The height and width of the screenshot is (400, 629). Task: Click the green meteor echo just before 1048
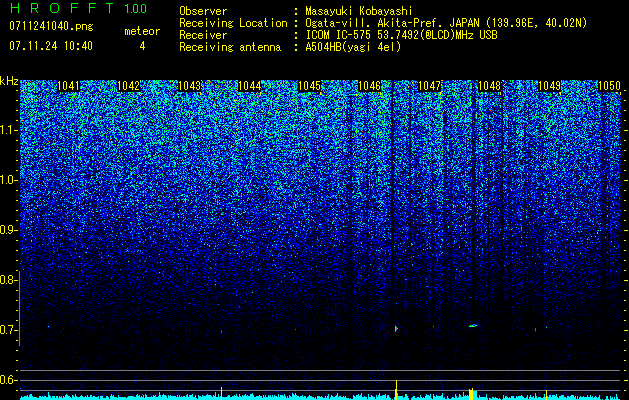[x=473, y=325]
